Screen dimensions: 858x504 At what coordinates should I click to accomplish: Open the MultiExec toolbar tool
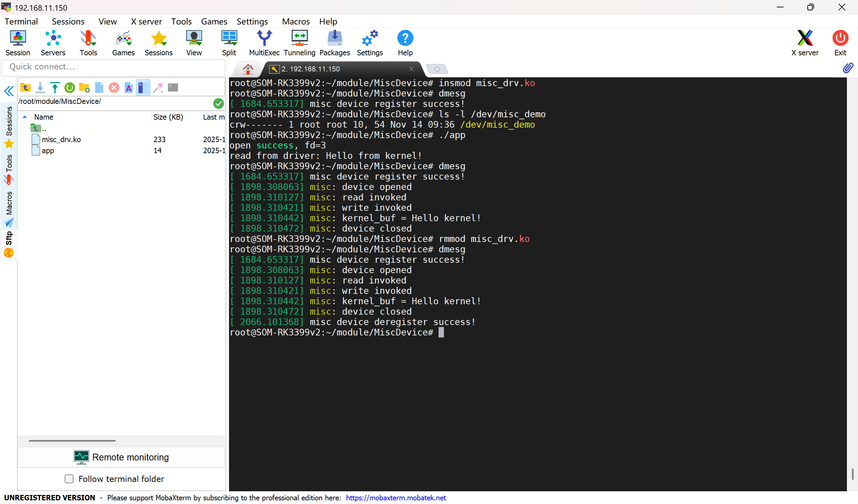pos(264,43)
